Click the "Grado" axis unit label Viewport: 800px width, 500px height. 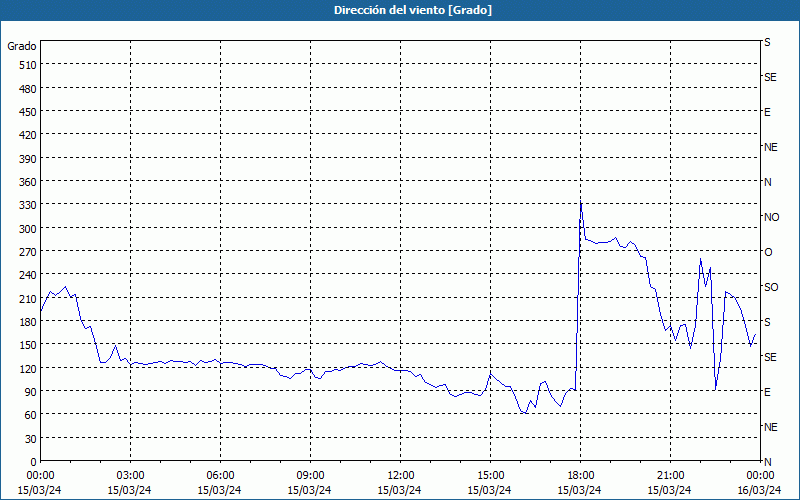click(x=22, y=46)
